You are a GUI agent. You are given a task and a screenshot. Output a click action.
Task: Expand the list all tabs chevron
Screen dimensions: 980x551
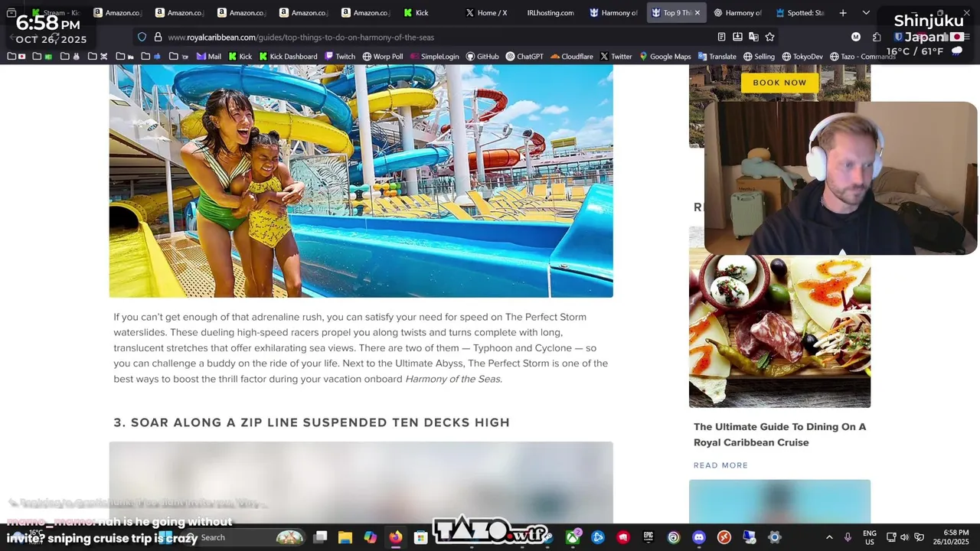click(x=866, y=12)
